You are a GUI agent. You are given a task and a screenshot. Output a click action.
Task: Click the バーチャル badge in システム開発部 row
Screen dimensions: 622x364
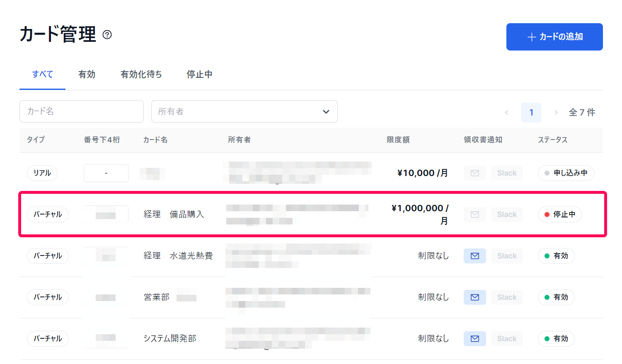[x=48, y=339]
